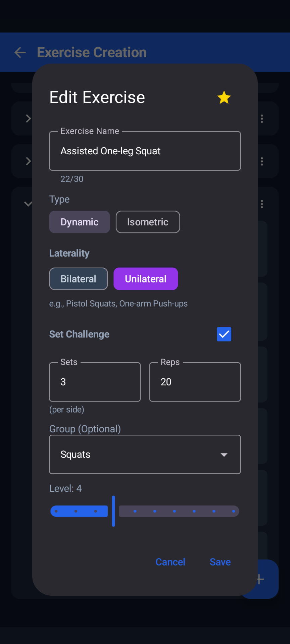Click the Exercise Name text field
The width and height of the screenshot is (290, 644).
[x=145, y=151]
